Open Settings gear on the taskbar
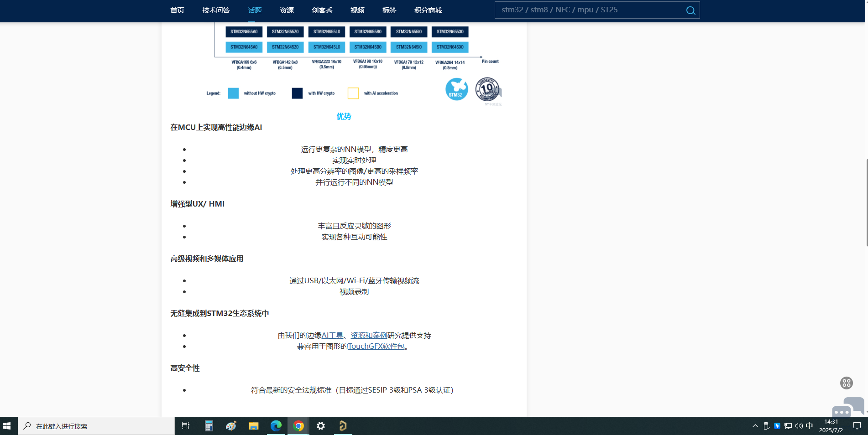Viewport: 868px width, 435px height. pyautogui.click(x=321, y=426)
